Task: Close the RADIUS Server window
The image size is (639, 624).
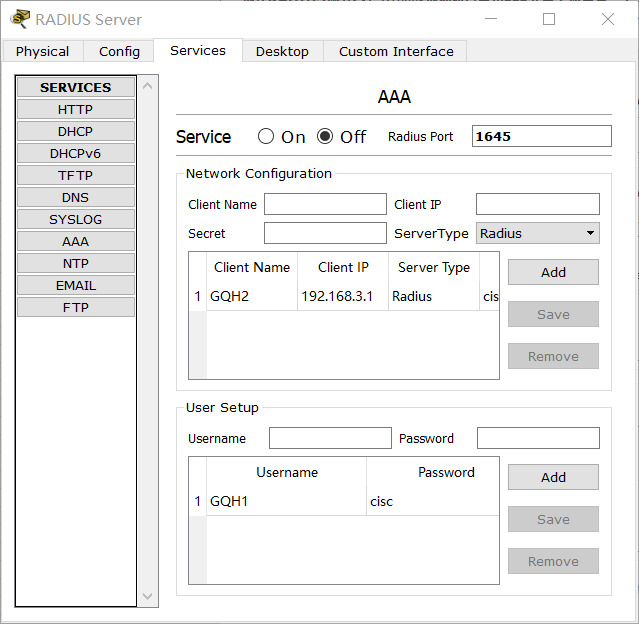Action: coord(608,19)
